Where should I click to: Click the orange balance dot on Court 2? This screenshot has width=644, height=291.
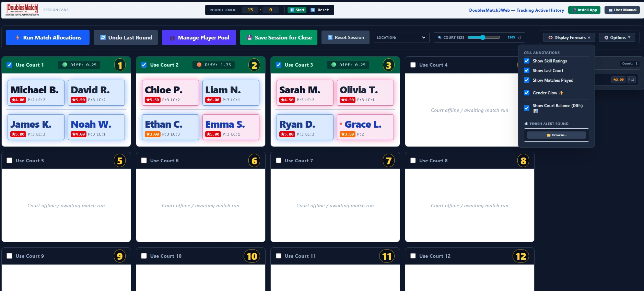[199, 65]
